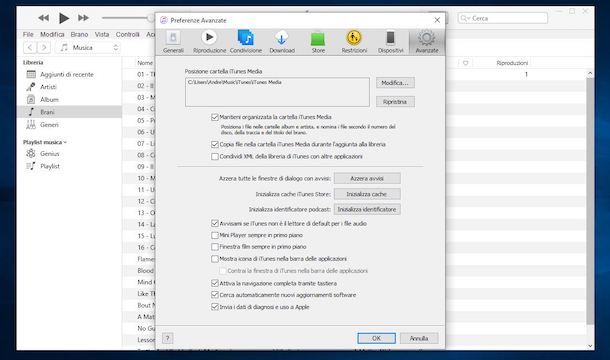Screen dimensions: 610x360
Task: Click the Inizializza cache button
Action: click(367, 194)
